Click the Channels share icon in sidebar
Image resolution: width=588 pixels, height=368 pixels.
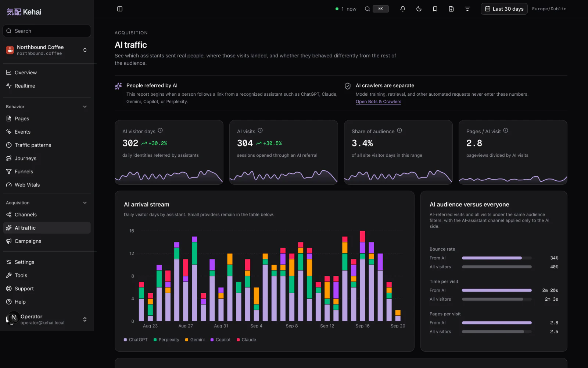[x=9, y=215]
